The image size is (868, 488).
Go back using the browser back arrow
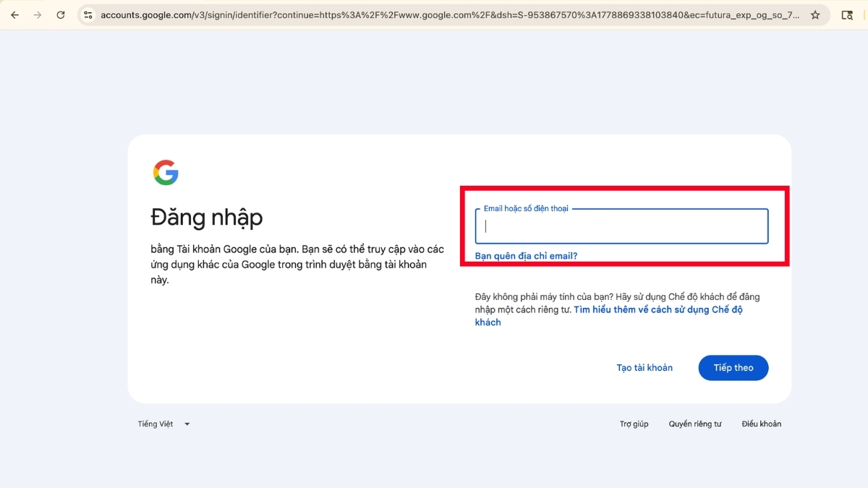pyautogui.click(x=14, y=14)
